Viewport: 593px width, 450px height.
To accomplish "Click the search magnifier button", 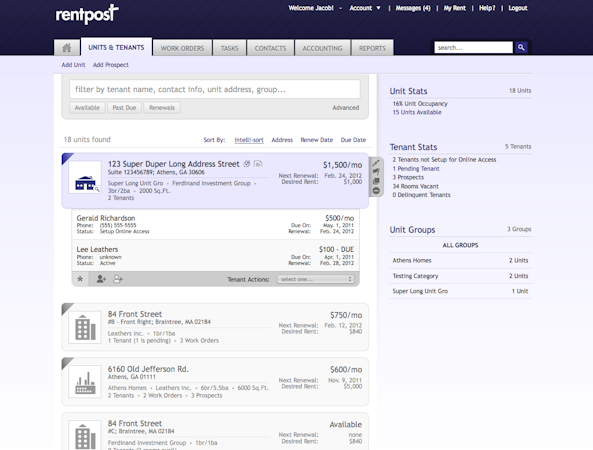I will [521, 47].
